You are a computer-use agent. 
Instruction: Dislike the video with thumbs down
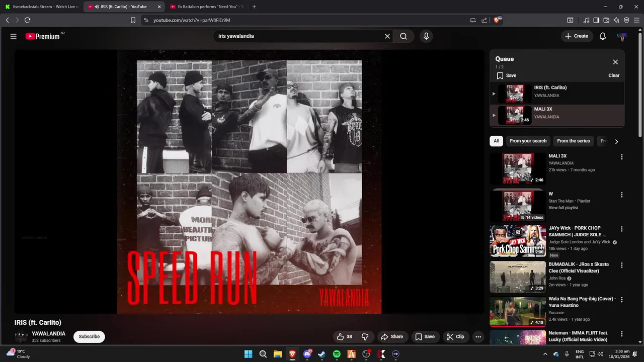coord(366,337)
